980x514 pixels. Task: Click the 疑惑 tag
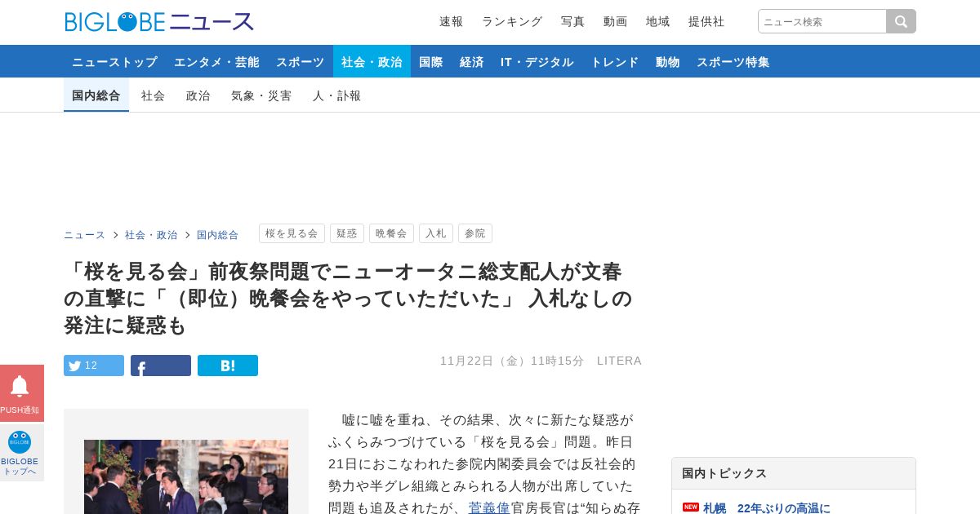click(347, 233)
